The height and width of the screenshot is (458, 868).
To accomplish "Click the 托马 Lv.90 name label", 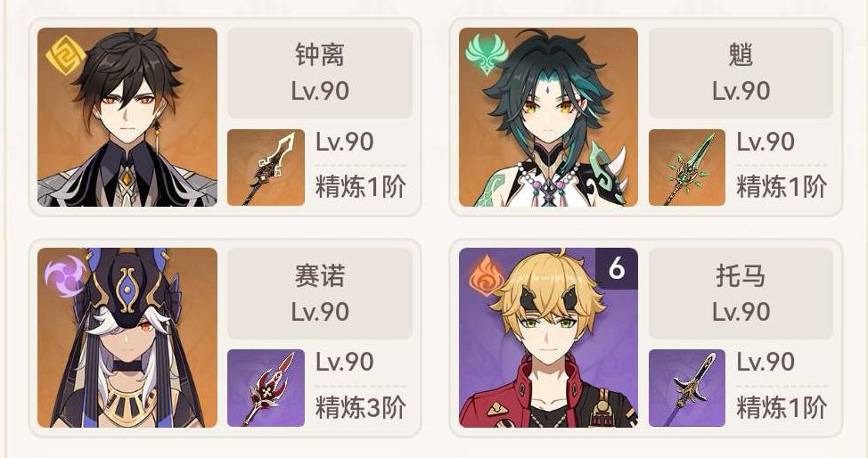I will (741, 293).
